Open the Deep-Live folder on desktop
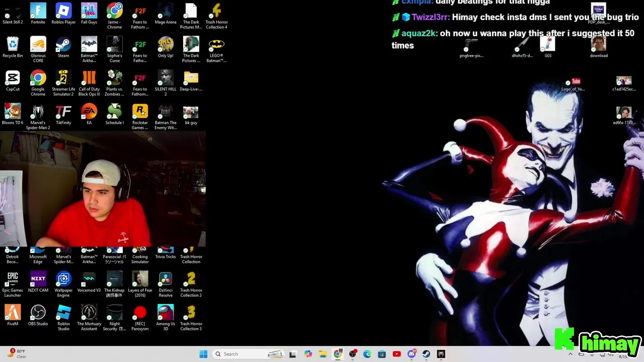Image resolution: width=644 pixels, height=362 pixels. pos(191,81)
